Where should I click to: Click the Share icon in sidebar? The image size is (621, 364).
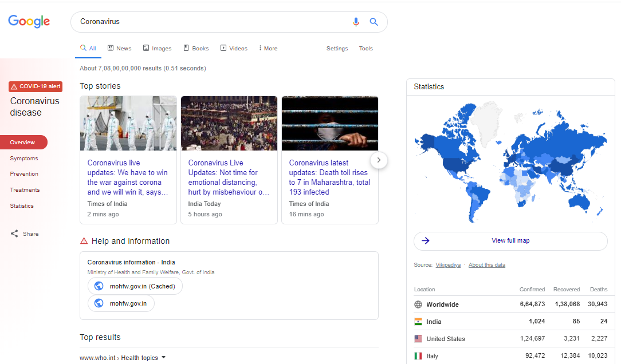tap(15, 234)
